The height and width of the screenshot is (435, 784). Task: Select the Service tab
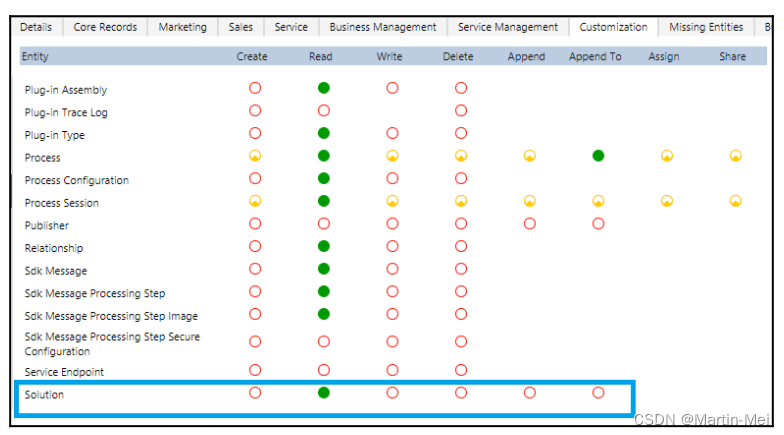[291, 27]
